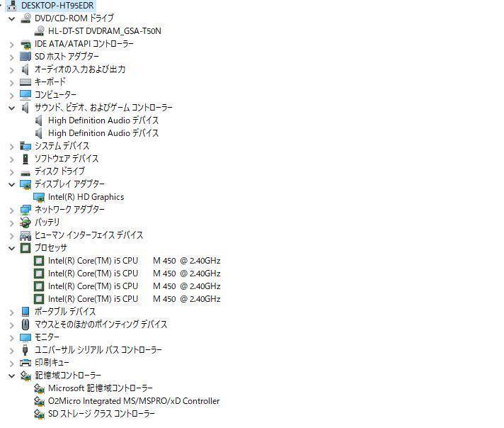Select the システム デバイス label
Viewport: 504px width, 428px height.
62,146
